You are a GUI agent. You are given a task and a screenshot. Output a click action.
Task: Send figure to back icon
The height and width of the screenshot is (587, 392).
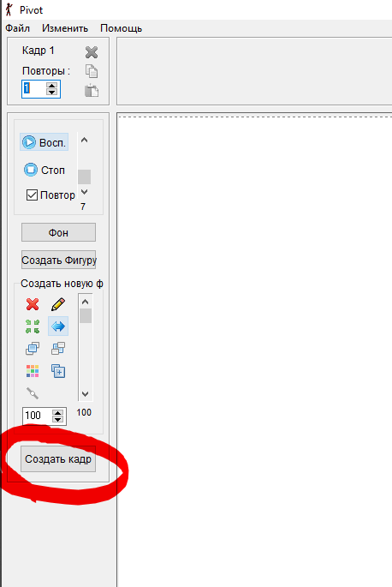tap(58, 349)
